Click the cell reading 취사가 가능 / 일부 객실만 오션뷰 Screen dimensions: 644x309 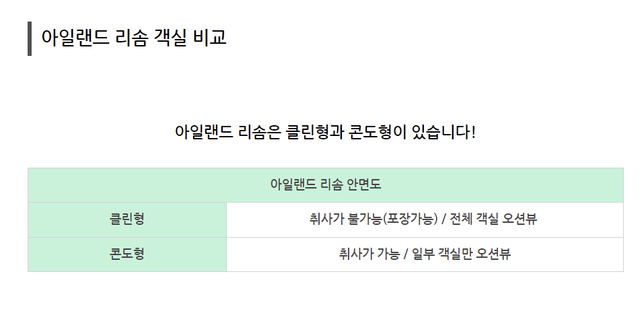click(x=425, y=254)
